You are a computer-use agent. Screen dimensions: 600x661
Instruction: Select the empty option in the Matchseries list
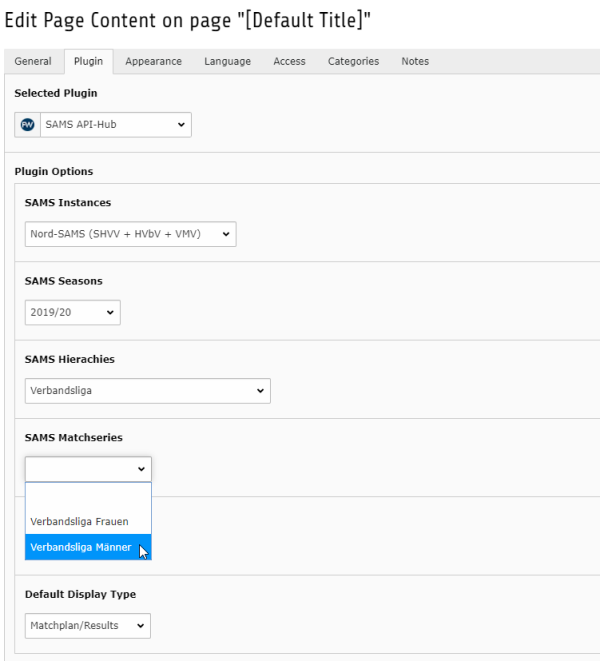click(x=88, y=496)
